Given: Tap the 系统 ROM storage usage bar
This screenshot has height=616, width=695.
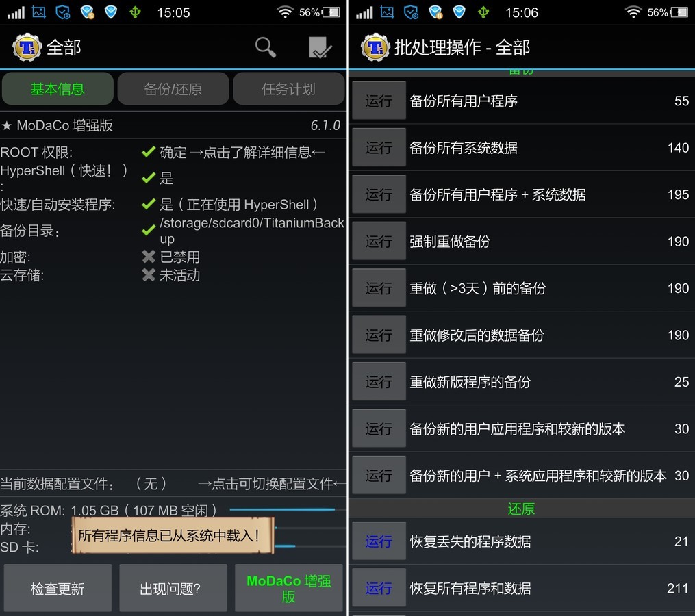Looking at the screenshot, I should pyautogui.click(x=287, y=510).
